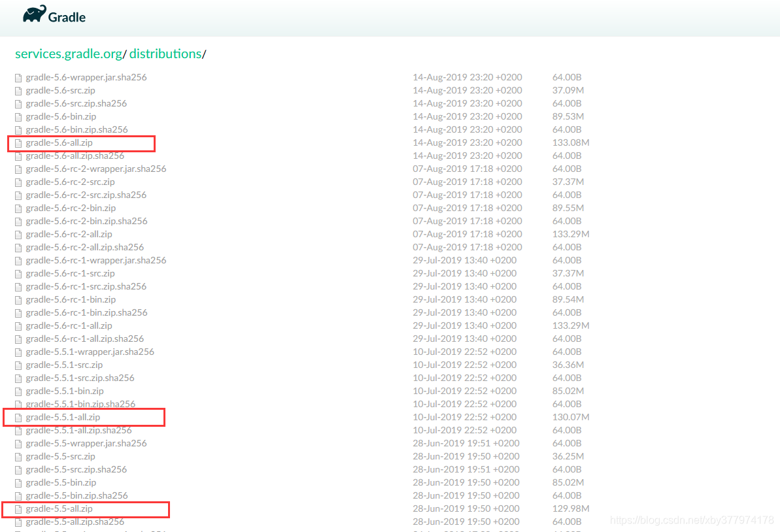Open the services.gradle.org breadcrumb link
Screen dimensions: 780x532
pos(69,54)
